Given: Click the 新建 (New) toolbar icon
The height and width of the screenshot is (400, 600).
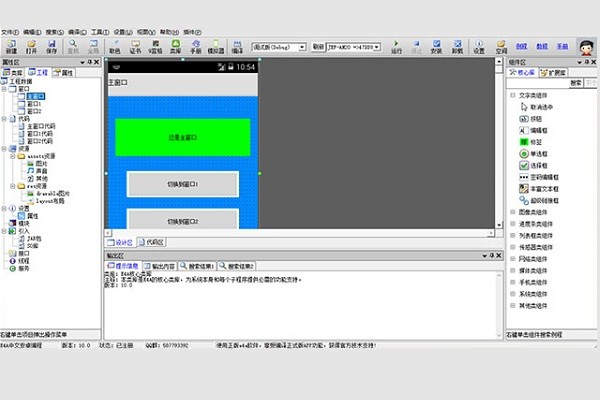Looking at the screenshot, I should click(x=8, y=46).
